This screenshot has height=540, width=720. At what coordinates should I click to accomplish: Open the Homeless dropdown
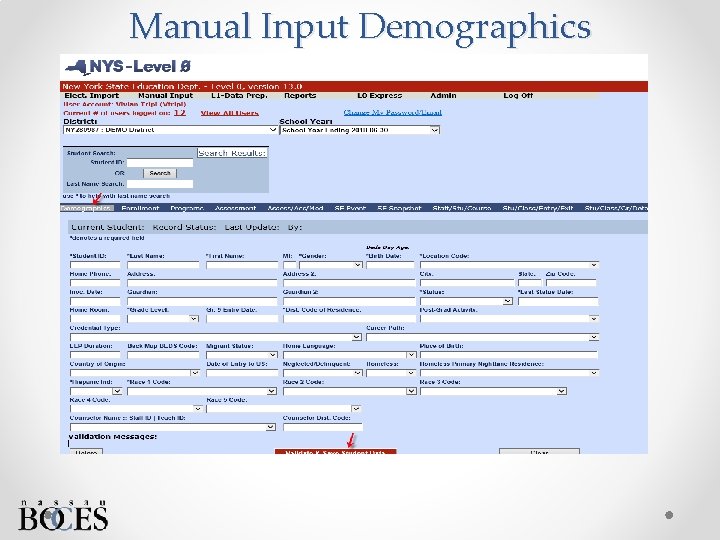tap(391, 373)
